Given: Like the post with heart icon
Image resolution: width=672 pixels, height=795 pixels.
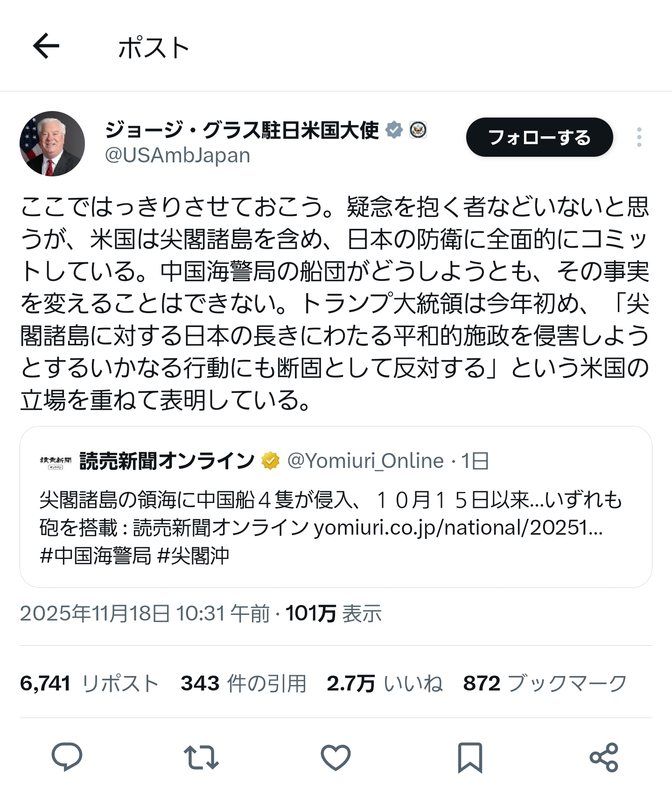Looking at the screenshot, I should click(336, 756).
